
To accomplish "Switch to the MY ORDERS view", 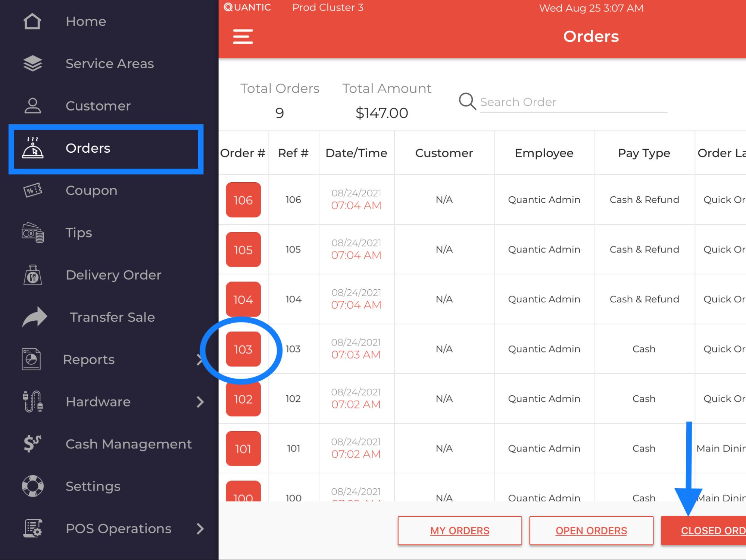I will (x=459, y=531).
